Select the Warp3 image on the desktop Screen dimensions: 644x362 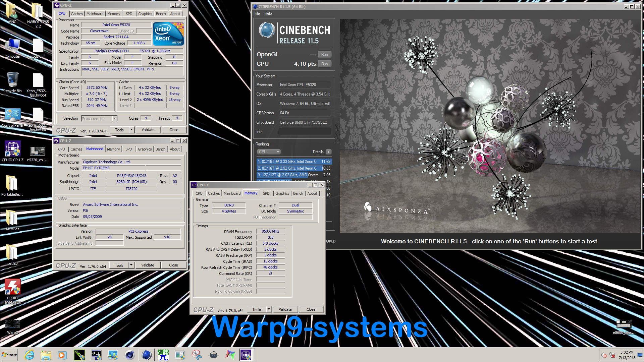tap(12, 327)
